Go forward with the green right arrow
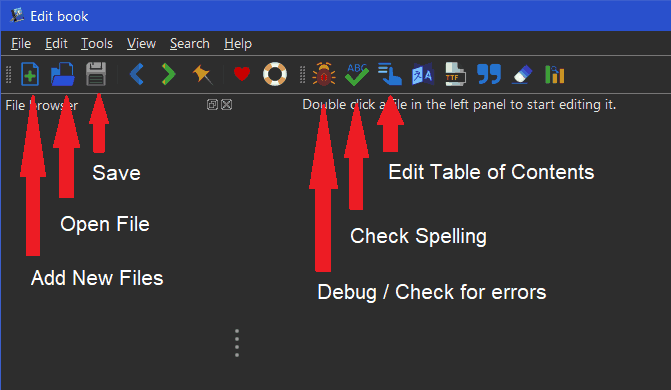The image size is (671, 390). click(168, 74)
